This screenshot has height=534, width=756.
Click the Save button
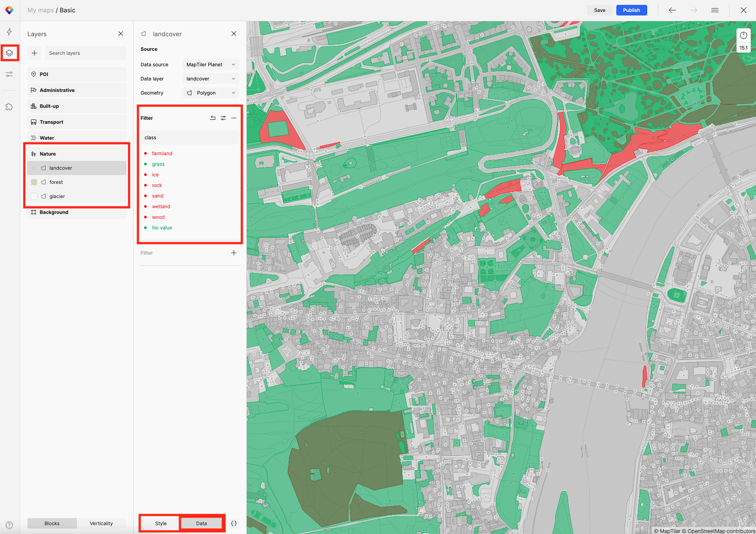point(599,10)
